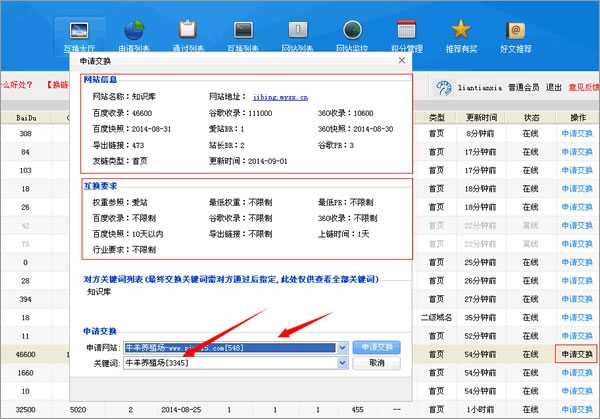Go to 通过列表 in the toolbar
Viewport: 600px width, 419px height.
click(x=188, y=35)
